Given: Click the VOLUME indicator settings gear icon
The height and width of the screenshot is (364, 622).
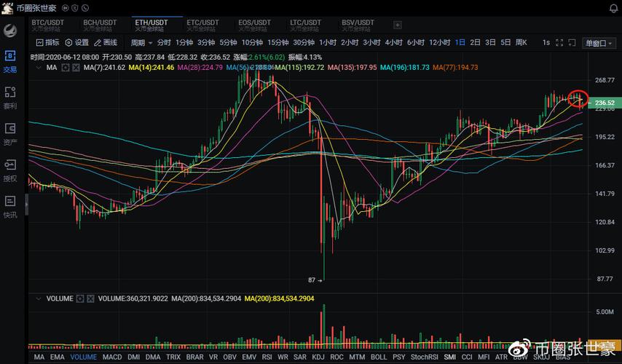Looking at the screenshot, I should tap(80, 298).
